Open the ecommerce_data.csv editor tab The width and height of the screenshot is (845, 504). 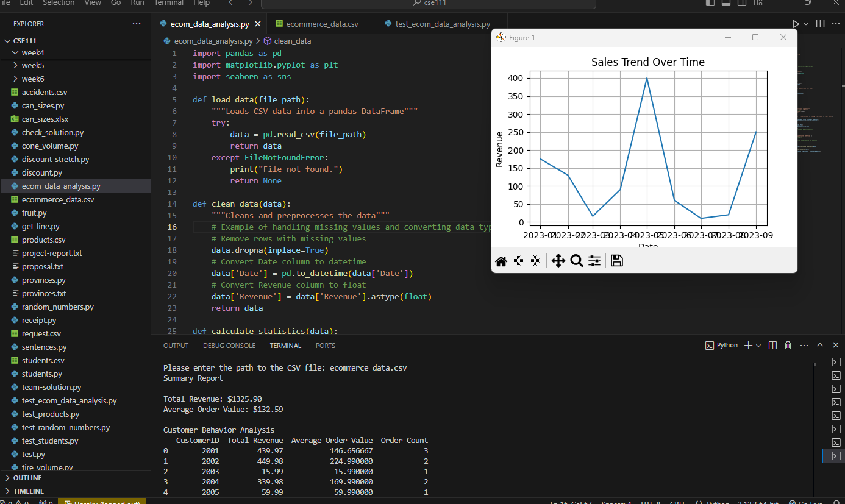pos(322,24)
